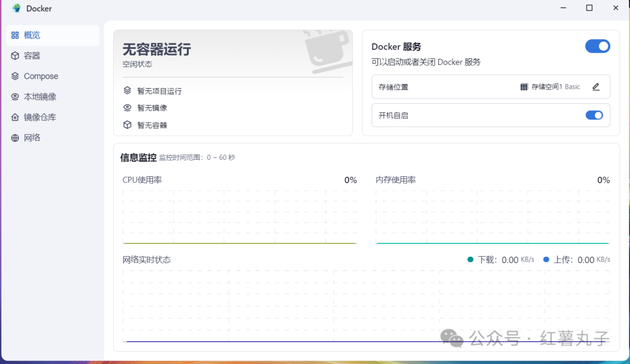Click the network real-time chart area
630x364 pixels.
point(366,306)
